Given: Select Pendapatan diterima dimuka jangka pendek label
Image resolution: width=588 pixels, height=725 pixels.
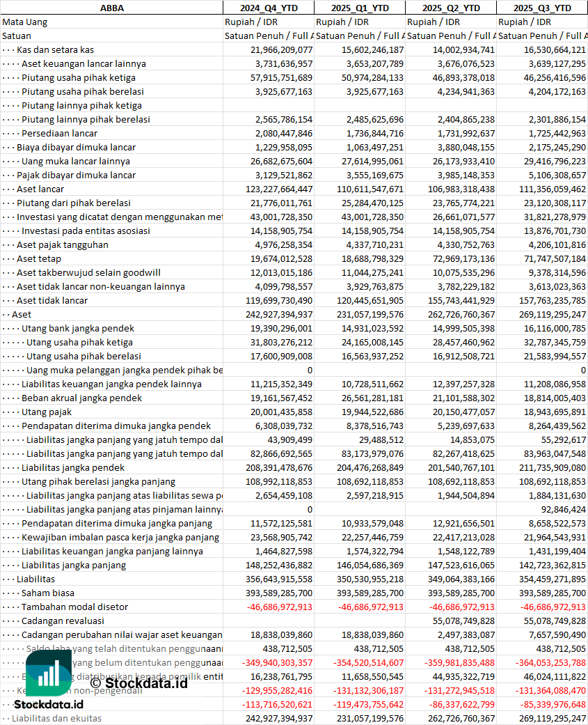Looking at the screenshot, I should (116, 426).
